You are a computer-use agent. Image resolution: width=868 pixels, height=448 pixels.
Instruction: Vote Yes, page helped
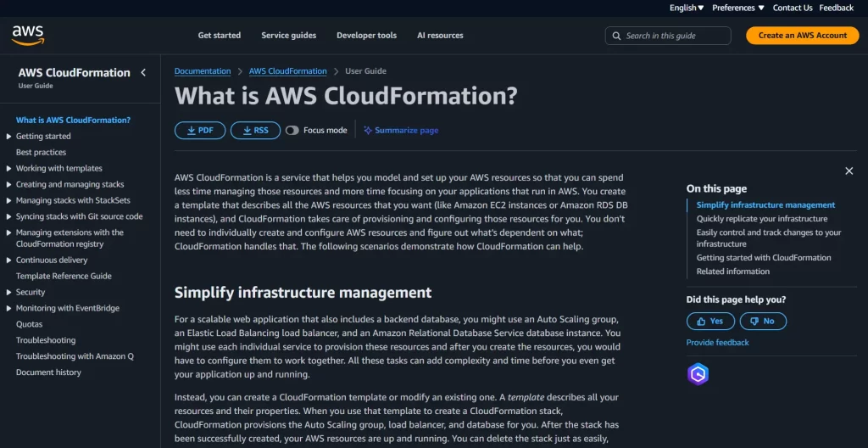point(711,321)
